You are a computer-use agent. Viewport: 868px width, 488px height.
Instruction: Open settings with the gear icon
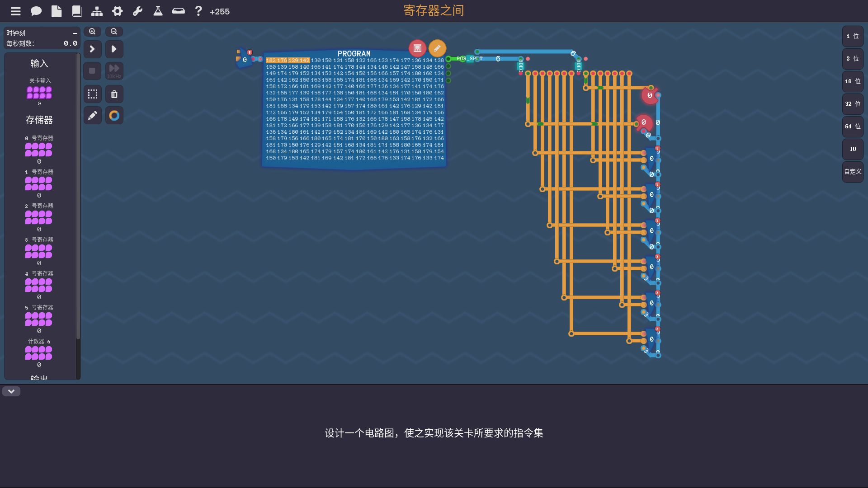pos(118,11)
